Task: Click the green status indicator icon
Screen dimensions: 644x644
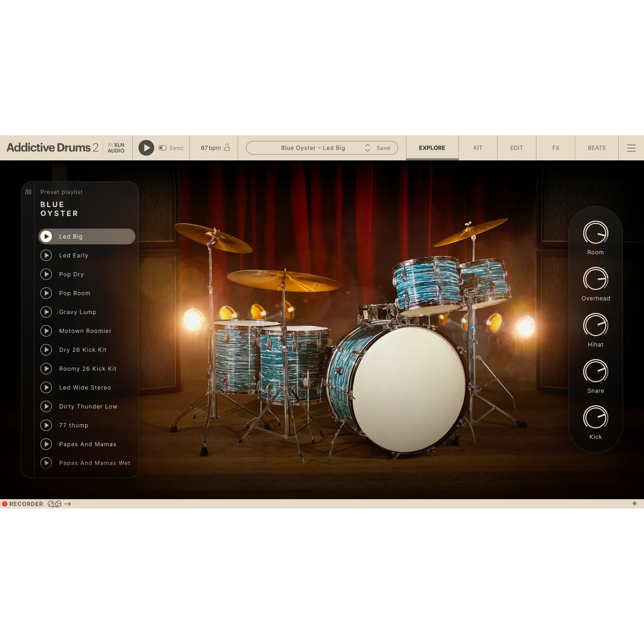Action: point(635,504)
